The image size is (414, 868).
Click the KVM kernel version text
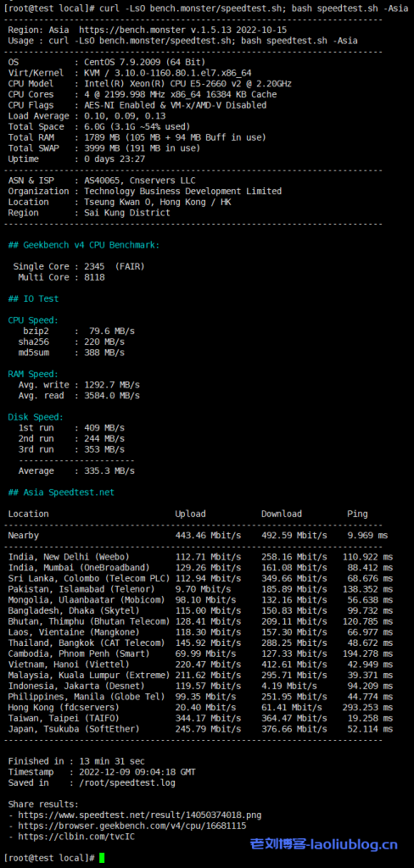167,73
